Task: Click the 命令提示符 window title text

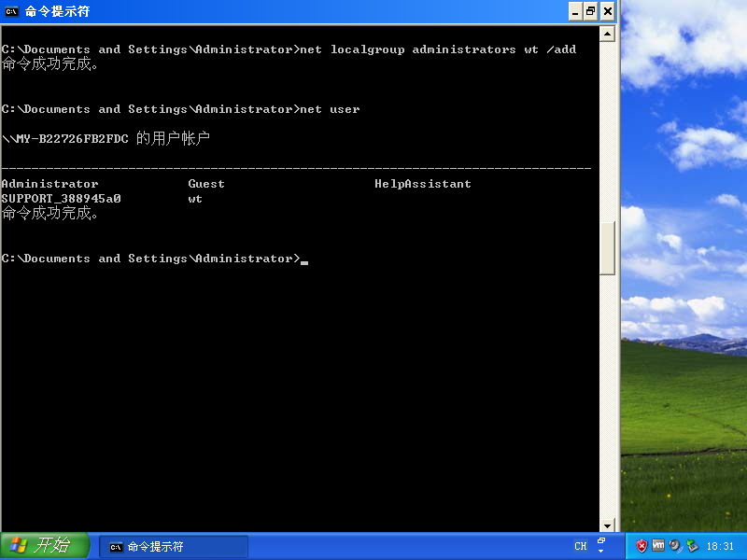Action: (57, 11)
